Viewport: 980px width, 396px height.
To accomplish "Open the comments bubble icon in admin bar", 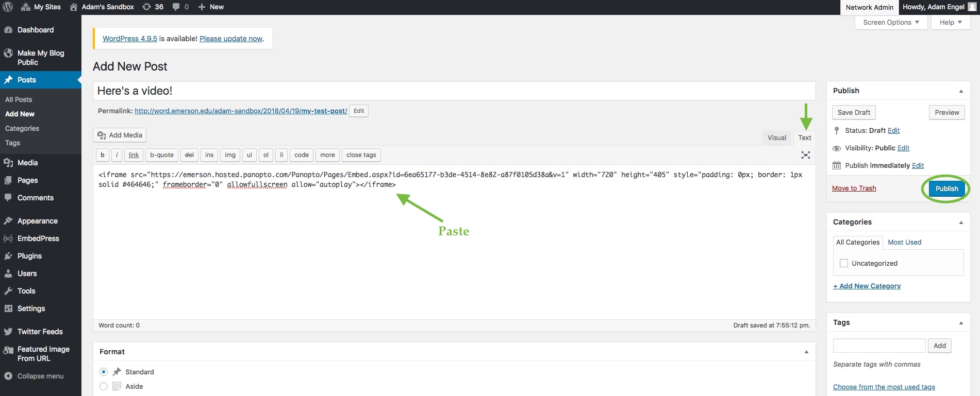I will point(176,7).
